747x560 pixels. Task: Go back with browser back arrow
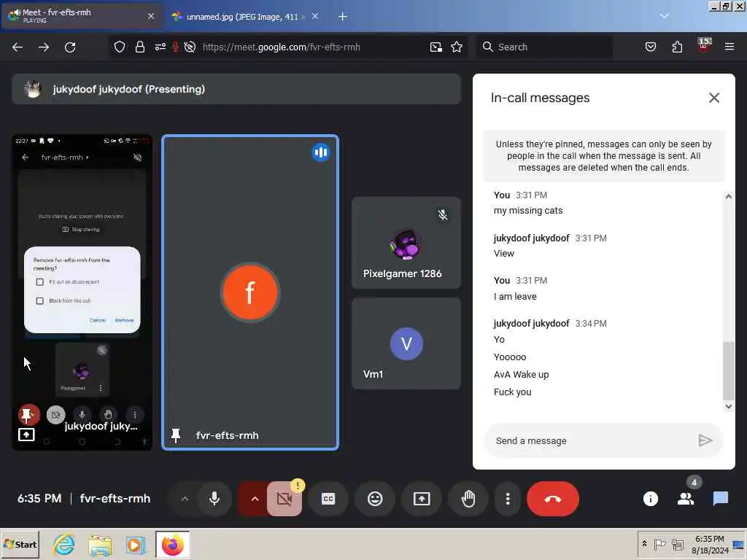(18, 47)
